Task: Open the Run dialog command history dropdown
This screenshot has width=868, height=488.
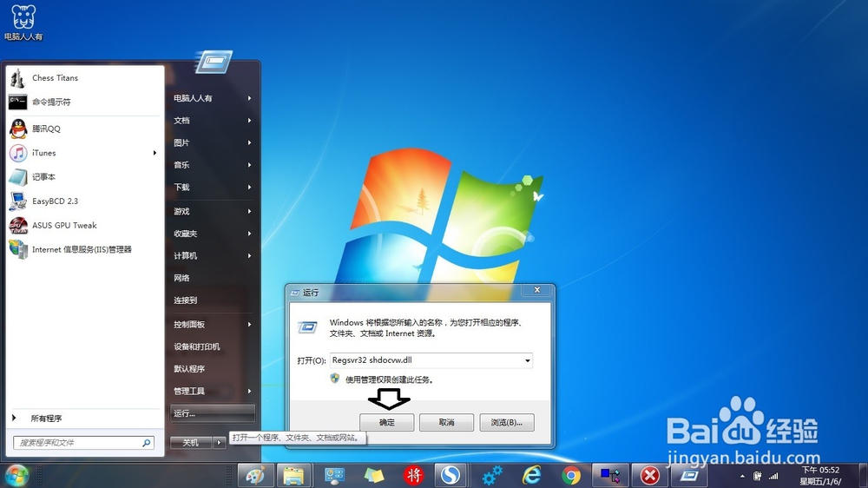Action: coord(527,360)
